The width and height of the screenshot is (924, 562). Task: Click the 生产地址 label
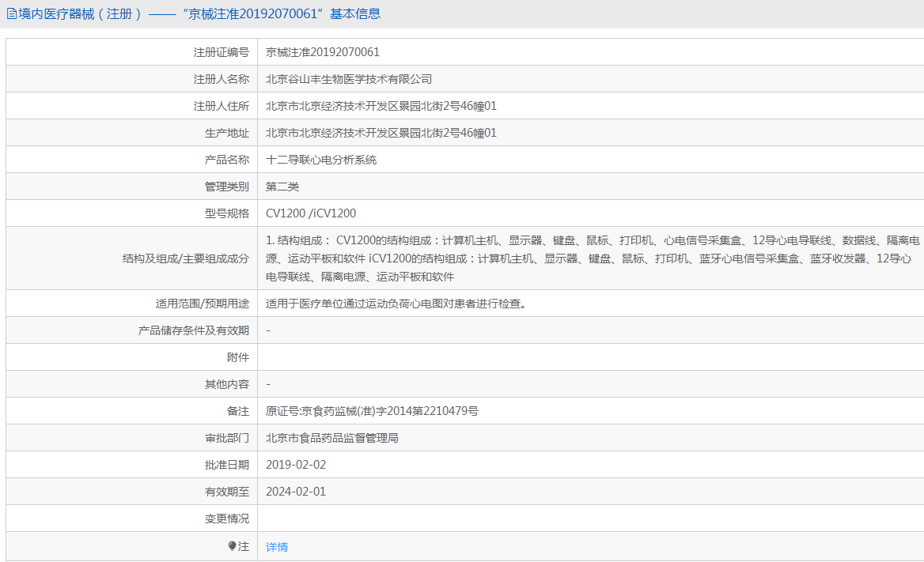227,133
